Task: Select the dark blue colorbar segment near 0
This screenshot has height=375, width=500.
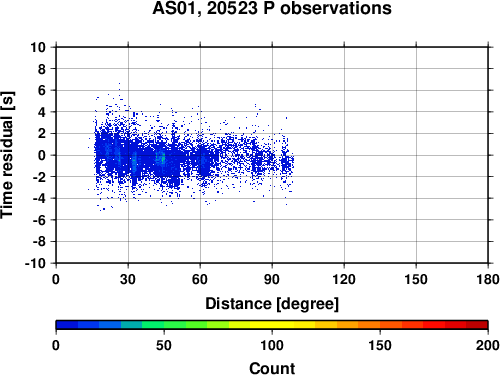Action: 67,325
